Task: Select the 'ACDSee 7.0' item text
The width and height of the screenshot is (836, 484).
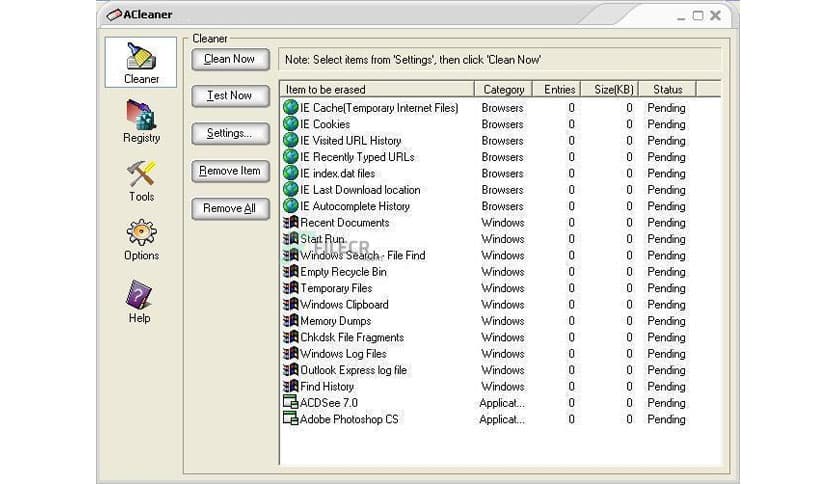Action: point(328,403)
